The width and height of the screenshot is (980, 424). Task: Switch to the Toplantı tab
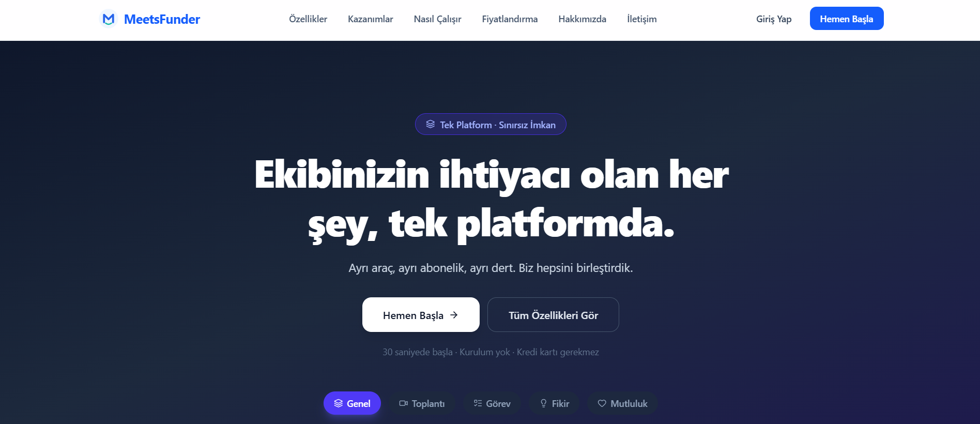coord(422,403)
